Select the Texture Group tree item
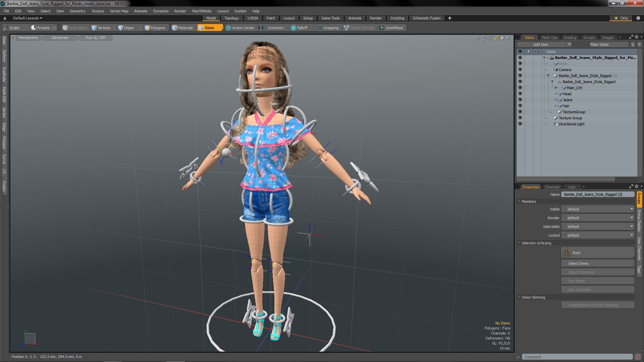The width and height of the screenshot is (644, 362). 570,118
